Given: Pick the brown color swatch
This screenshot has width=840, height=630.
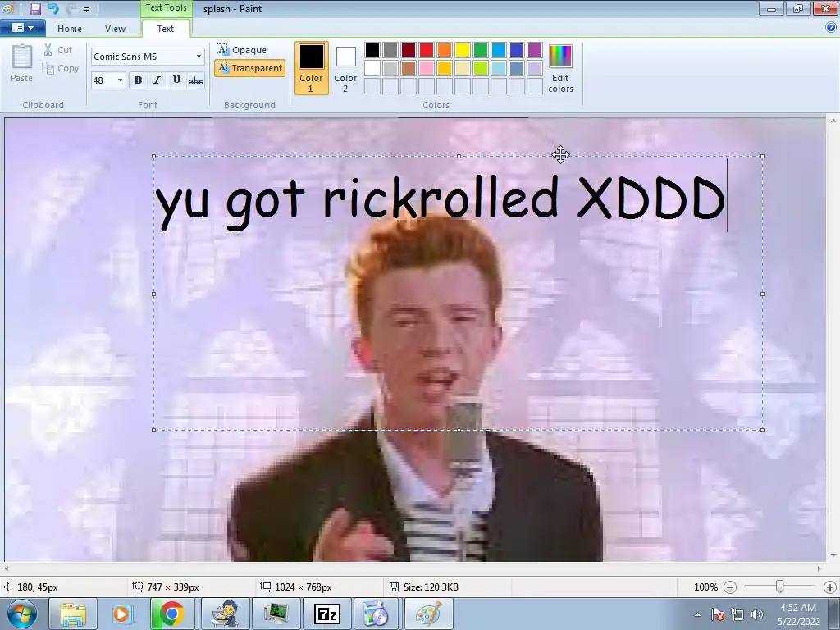Looking at the screenshot, I should tap(409, 68).
